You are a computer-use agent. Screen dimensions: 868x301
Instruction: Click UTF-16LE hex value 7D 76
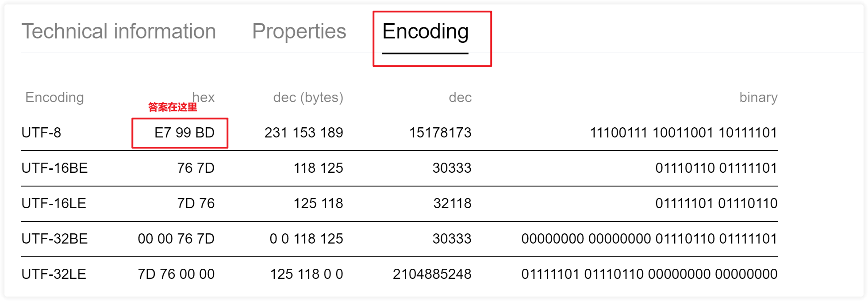[x=196, y=203]
